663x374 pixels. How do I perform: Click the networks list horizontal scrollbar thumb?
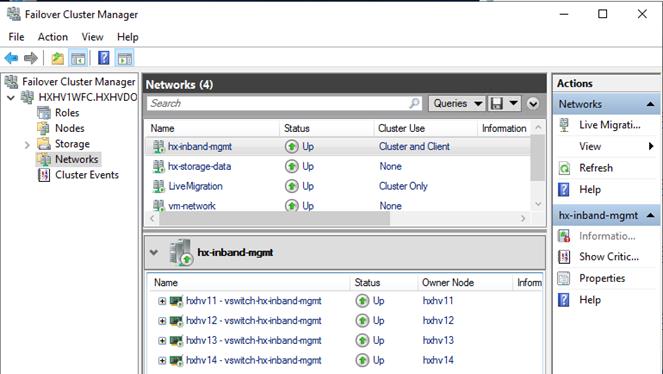(x=274, y=218)
